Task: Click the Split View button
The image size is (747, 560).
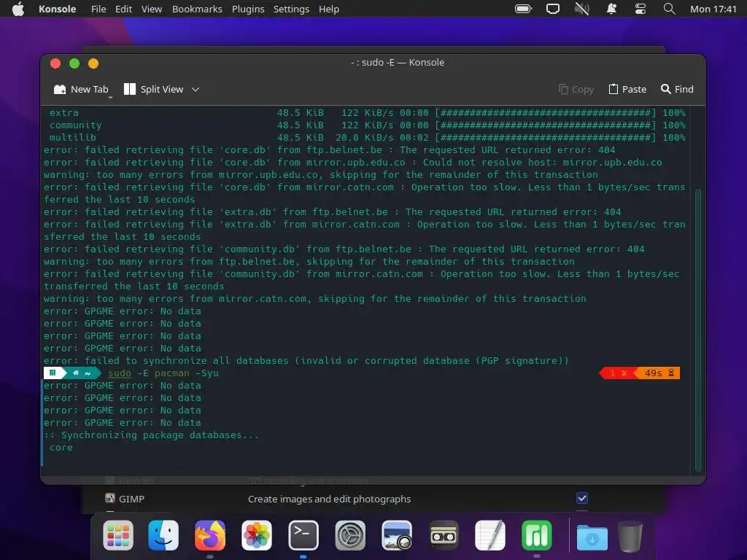Action: [153, 89]
